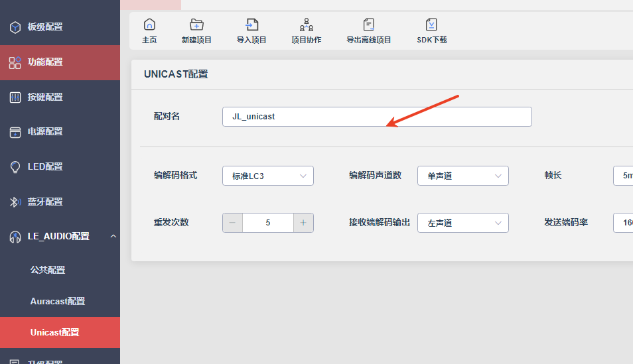Open the 编解码格式 标准LC3 dropdown

tap(268, 176)
